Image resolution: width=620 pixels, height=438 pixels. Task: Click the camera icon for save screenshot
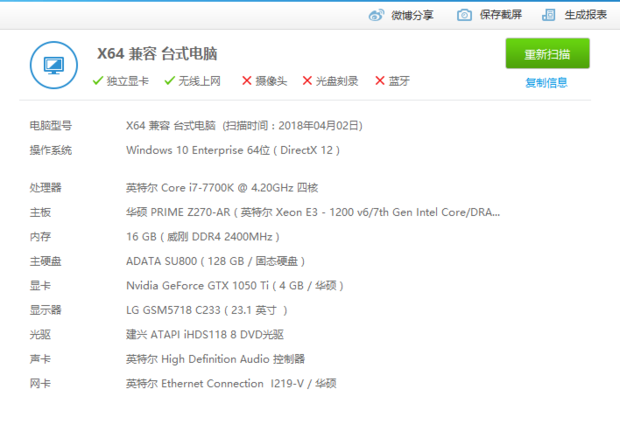pyautogui.click(x=464, y=15)
